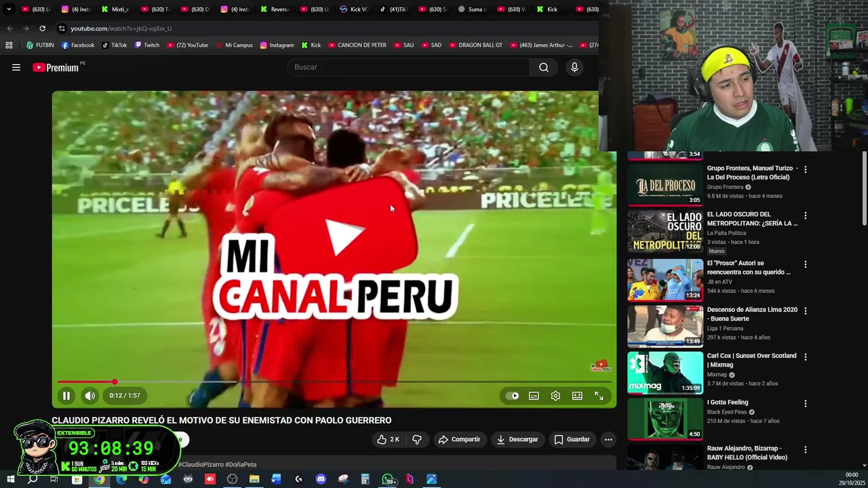Open Descenso de Alianza Lima 2020 title

coord(752,314)
